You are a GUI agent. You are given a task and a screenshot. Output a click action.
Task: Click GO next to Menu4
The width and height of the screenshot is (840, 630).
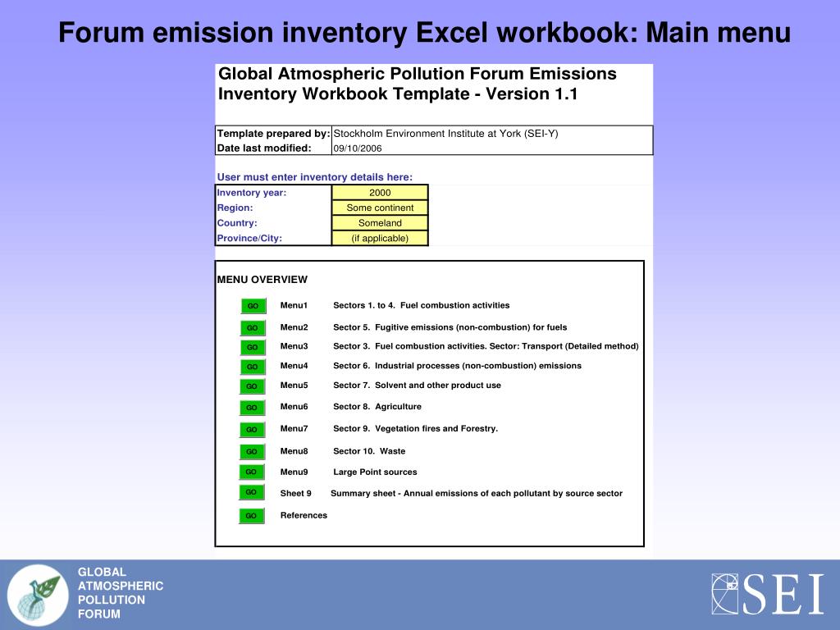coord(253,367)
